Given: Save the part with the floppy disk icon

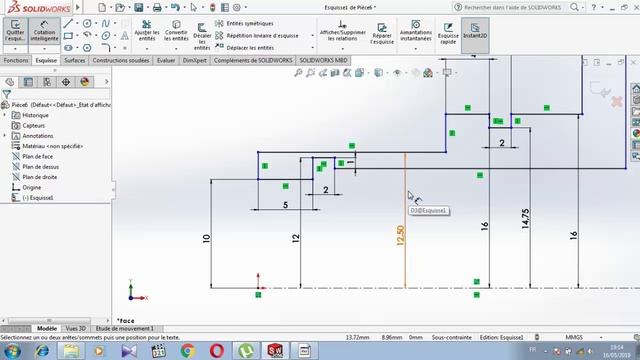Looking at the screenshot, I should tap(139, 7).
